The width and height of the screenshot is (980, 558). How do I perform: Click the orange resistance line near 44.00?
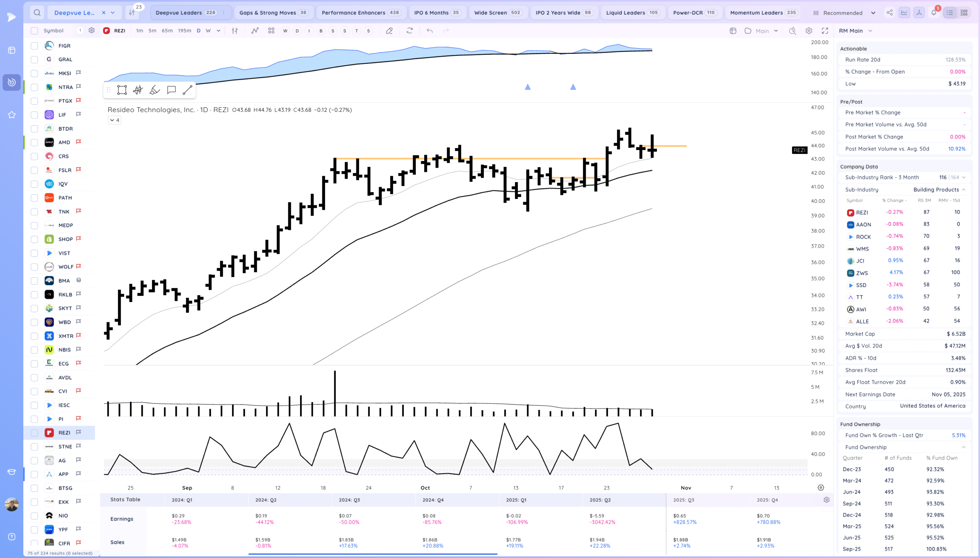click(x=675, y=146)
